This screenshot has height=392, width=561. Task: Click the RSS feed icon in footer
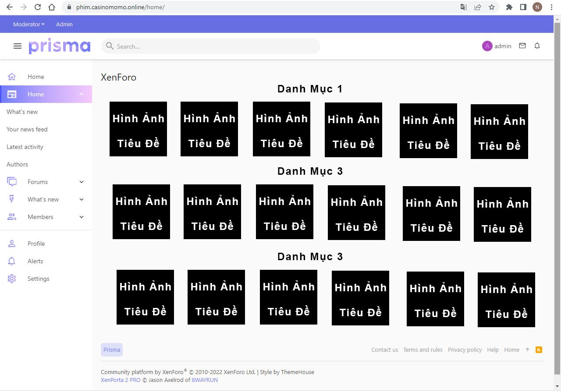pyautogui.click(x=539, y=350)
